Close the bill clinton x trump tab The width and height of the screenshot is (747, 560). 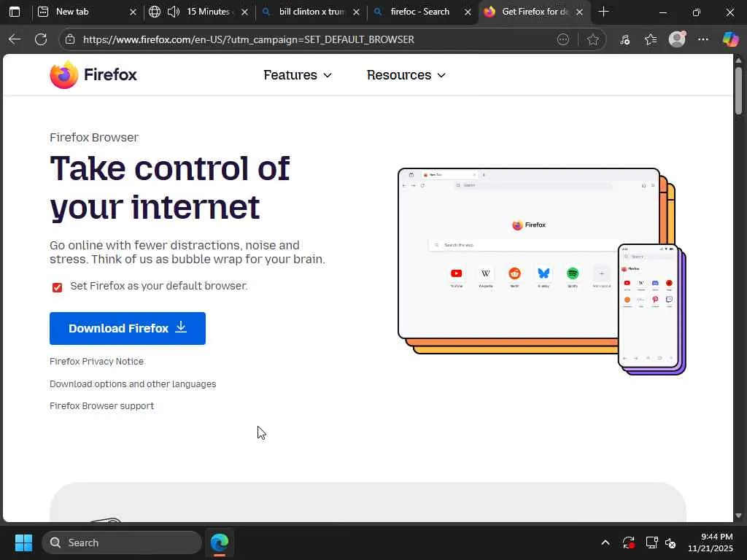click(356, 12)
